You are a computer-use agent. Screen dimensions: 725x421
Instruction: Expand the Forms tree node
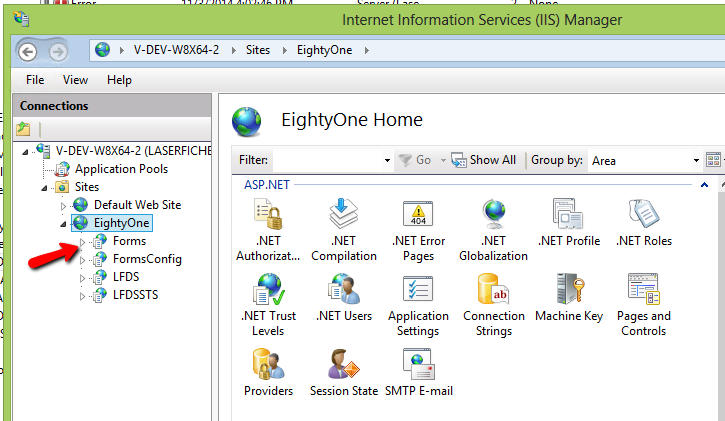click(x=82, y=242)
